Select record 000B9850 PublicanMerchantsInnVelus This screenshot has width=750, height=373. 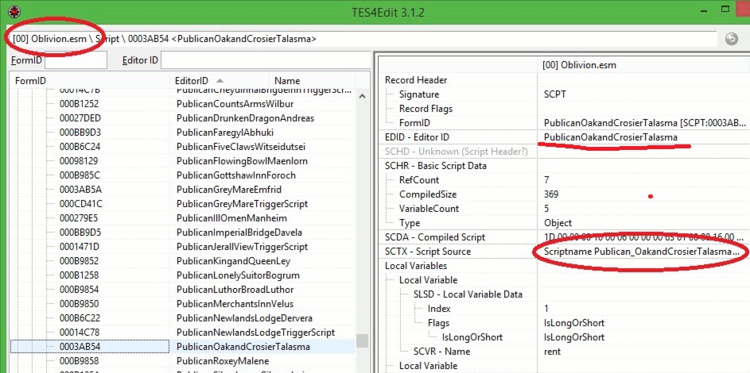point(182,304)
